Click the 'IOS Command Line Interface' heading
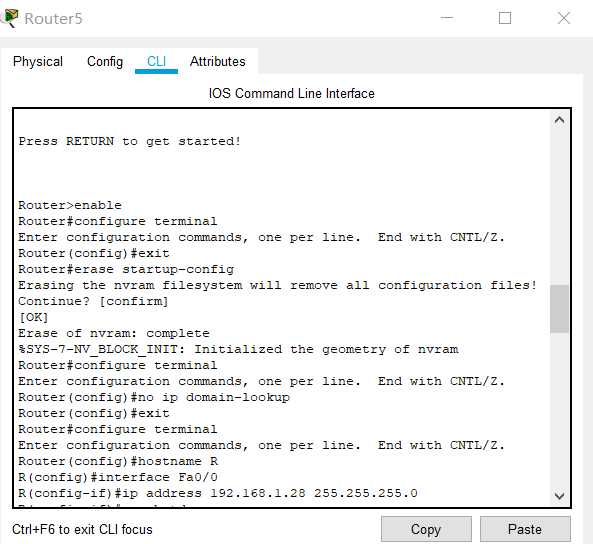Screen dimensions: 593x544 (x=292, y=93)
